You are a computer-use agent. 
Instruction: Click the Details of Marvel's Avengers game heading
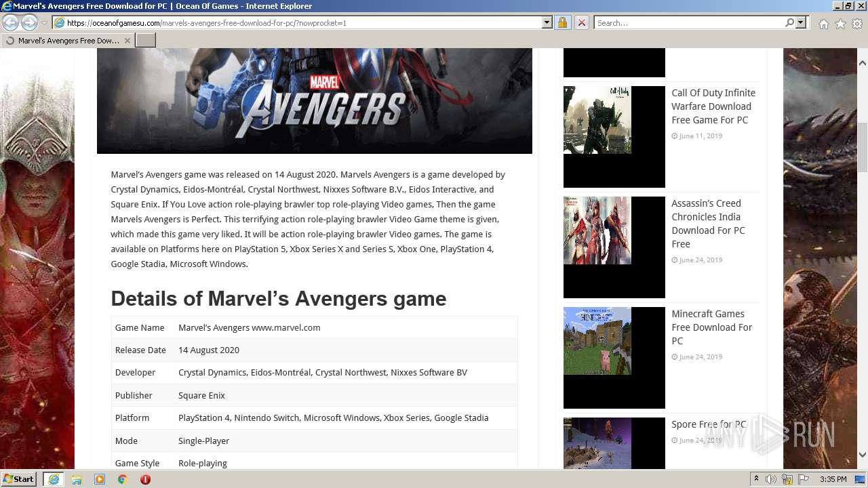point(279,298)
